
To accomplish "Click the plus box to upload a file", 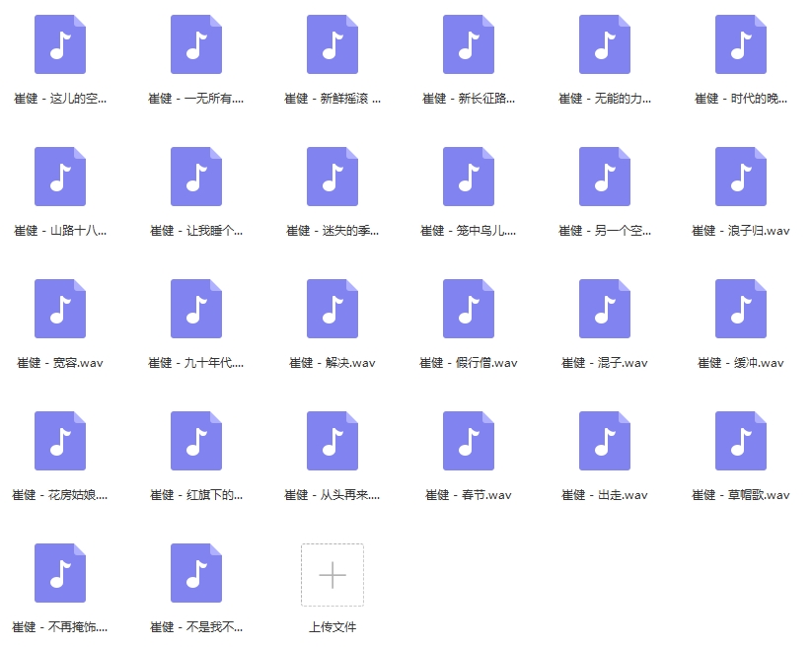I will tap(332, 575).
